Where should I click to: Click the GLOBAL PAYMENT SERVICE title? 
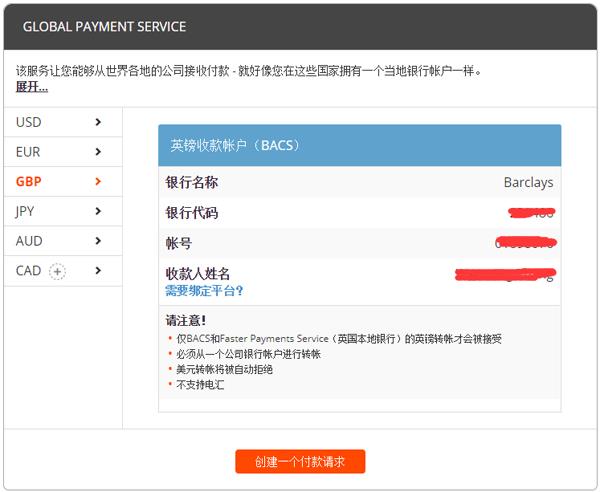(x=104, y=27)
